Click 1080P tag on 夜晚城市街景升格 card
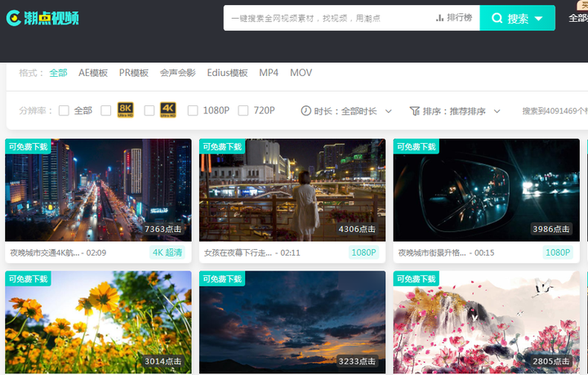Image resolution: width=588 pixels, height=375 pixels. coord(558,252)
